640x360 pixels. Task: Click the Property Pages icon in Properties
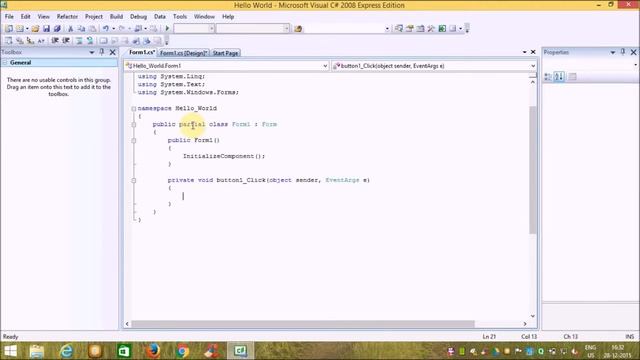click(572, 77)
